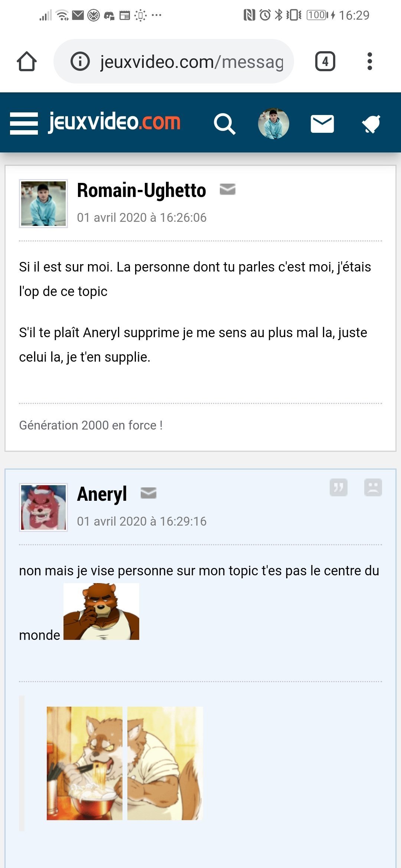Open the jeuxvideo hamburger menu
Viewport: 401px width, 868px height.
coord(24,123)
